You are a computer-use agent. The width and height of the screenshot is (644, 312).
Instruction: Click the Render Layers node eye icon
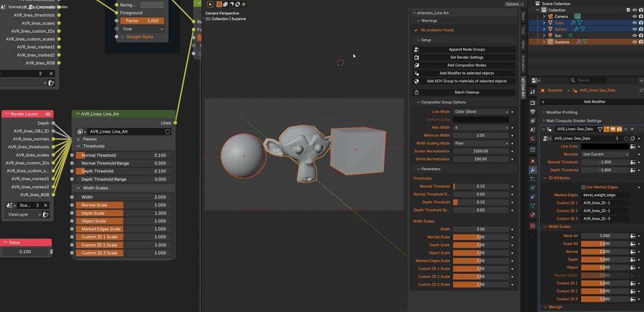click(48, 114)
